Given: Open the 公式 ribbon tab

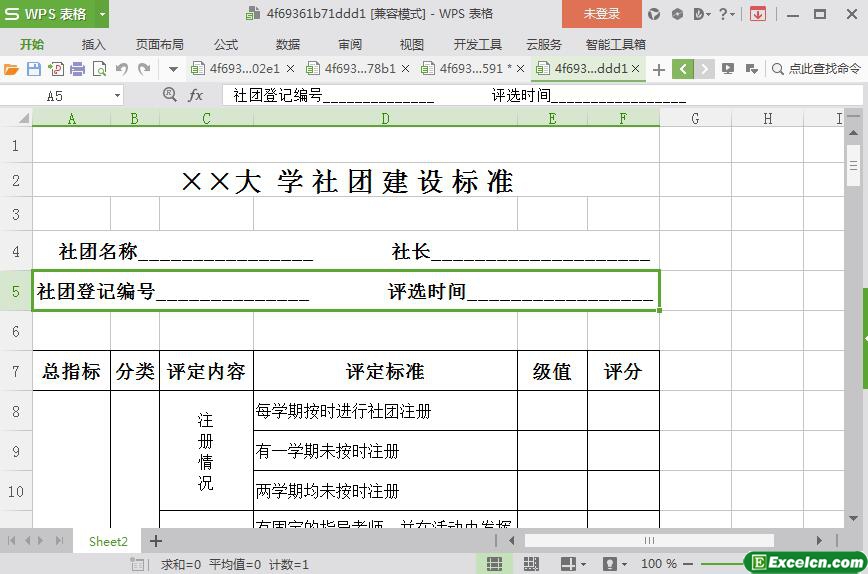Looking at the screenshot, I should coord(226,44).
